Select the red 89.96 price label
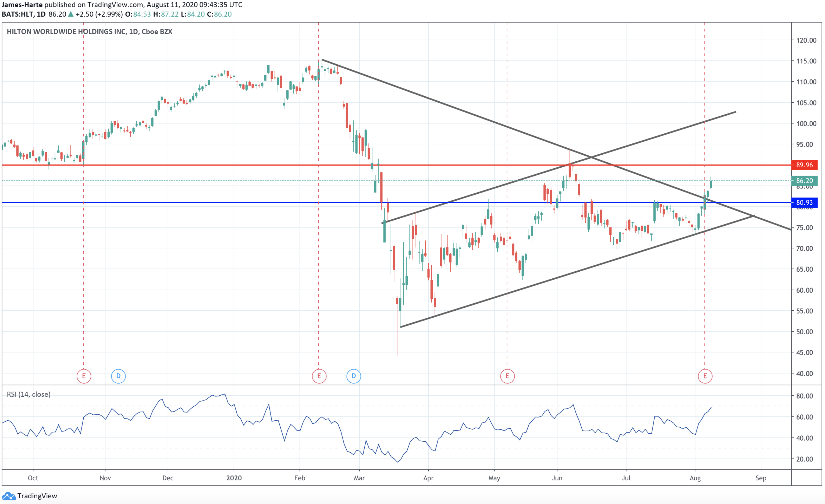 804,165
